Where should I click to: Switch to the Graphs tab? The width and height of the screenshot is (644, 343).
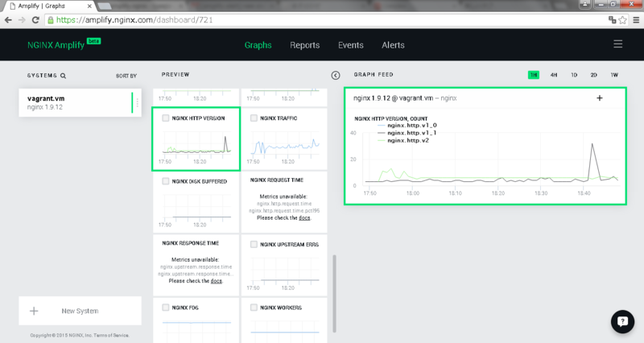click(258, 45)
